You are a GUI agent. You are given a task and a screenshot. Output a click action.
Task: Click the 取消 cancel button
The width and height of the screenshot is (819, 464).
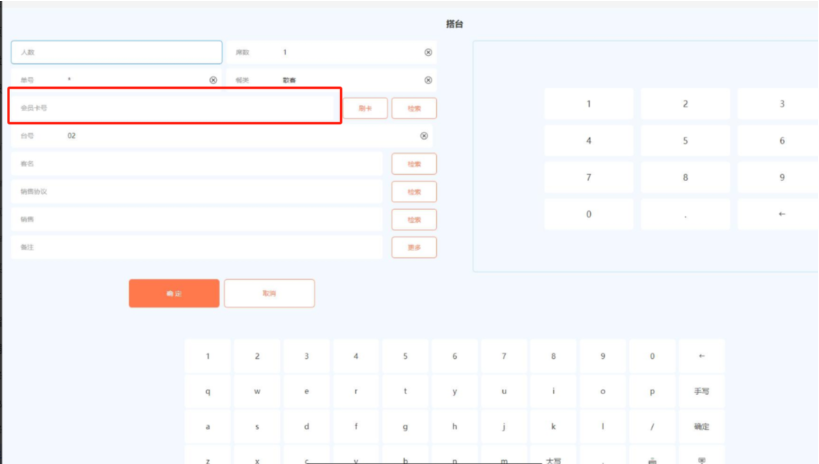tap(269, 293)
